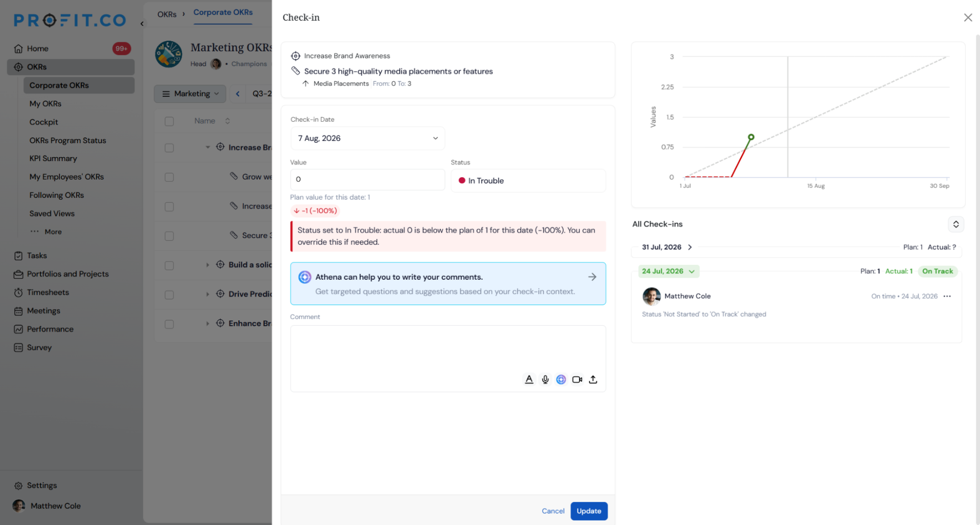
Task: Click the Value input field
Action: 368,180
